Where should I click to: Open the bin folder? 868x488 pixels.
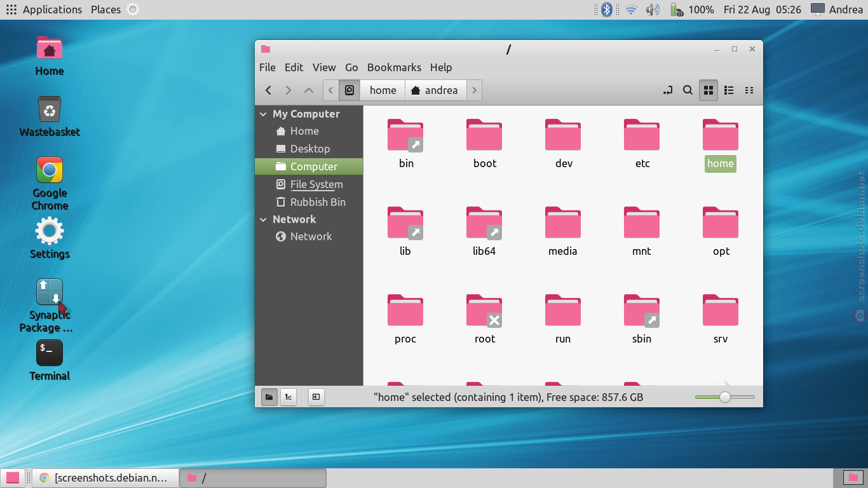point(405,136)
